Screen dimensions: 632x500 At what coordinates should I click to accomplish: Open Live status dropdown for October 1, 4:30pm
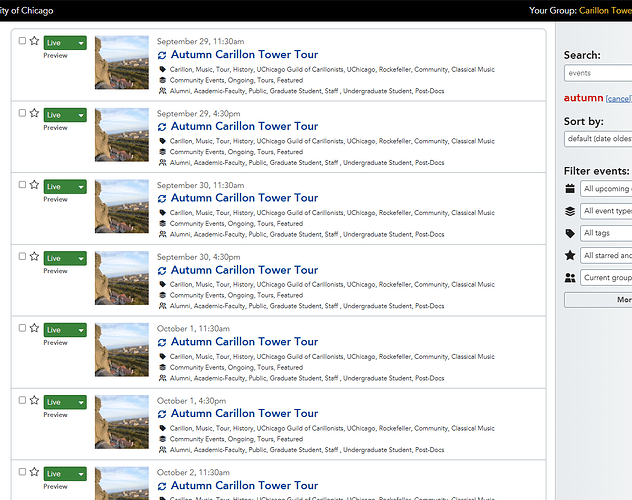click(x=65, y=402)
